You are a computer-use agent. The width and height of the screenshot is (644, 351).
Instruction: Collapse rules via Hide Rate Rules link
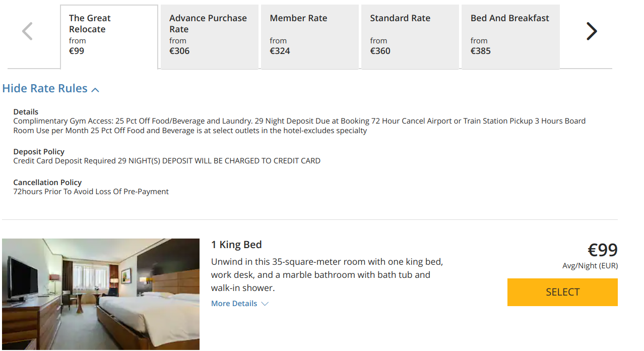click(x=45, y=88)
